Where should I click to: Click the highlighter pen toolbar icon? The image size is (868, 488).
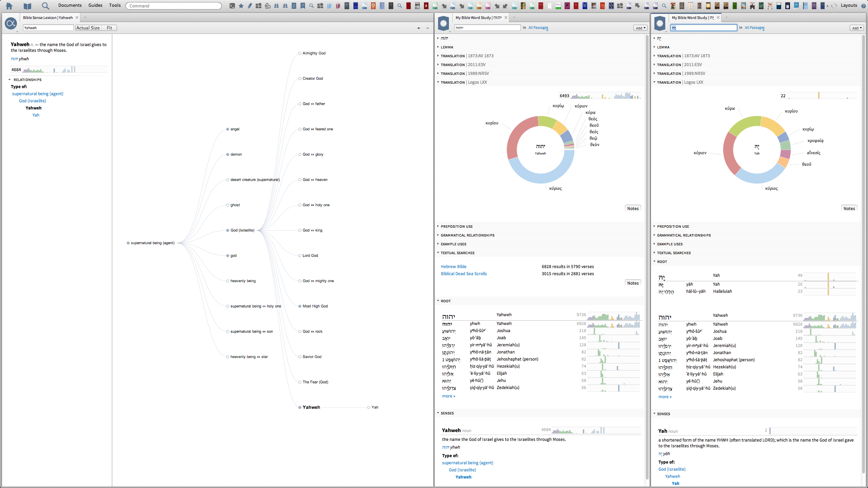(250, 6)
